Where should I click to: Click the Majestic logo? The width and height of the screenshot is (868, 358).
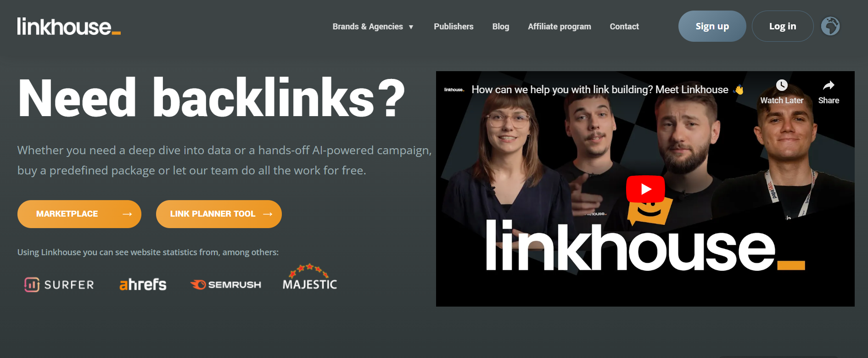pos(310,277)
